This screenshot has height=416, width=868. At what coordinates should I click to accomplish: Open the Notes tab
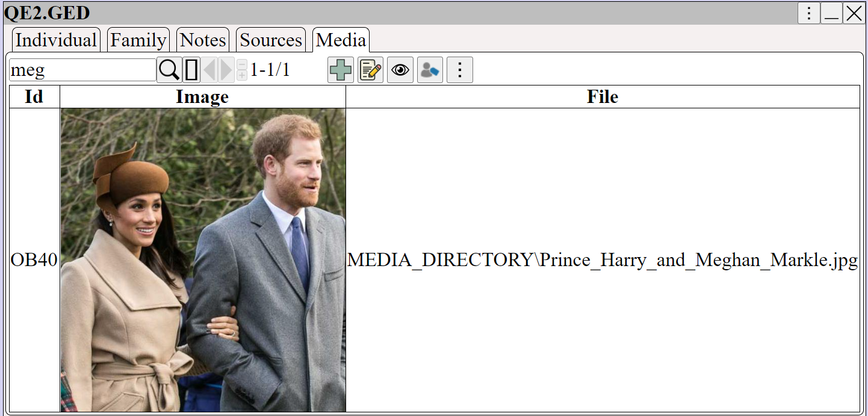(203, 40)
